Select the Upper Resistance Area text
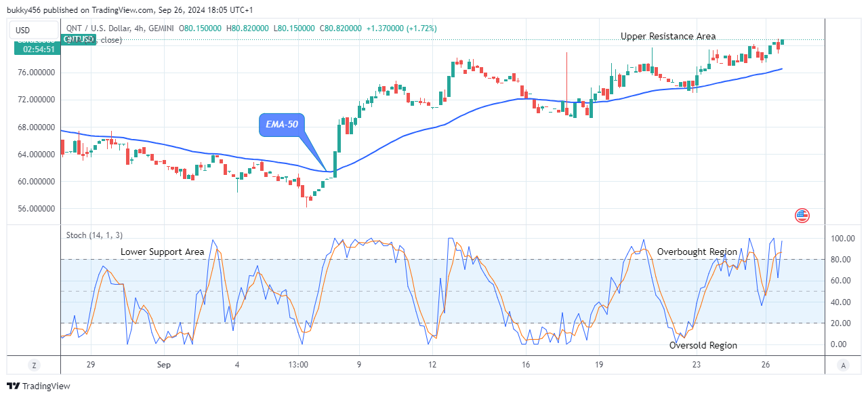Viewport: 868px width, 398px height. click(668, 36)
